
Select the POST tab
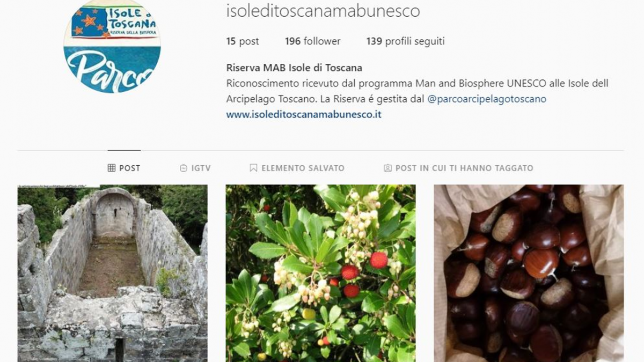pos(124,168)
